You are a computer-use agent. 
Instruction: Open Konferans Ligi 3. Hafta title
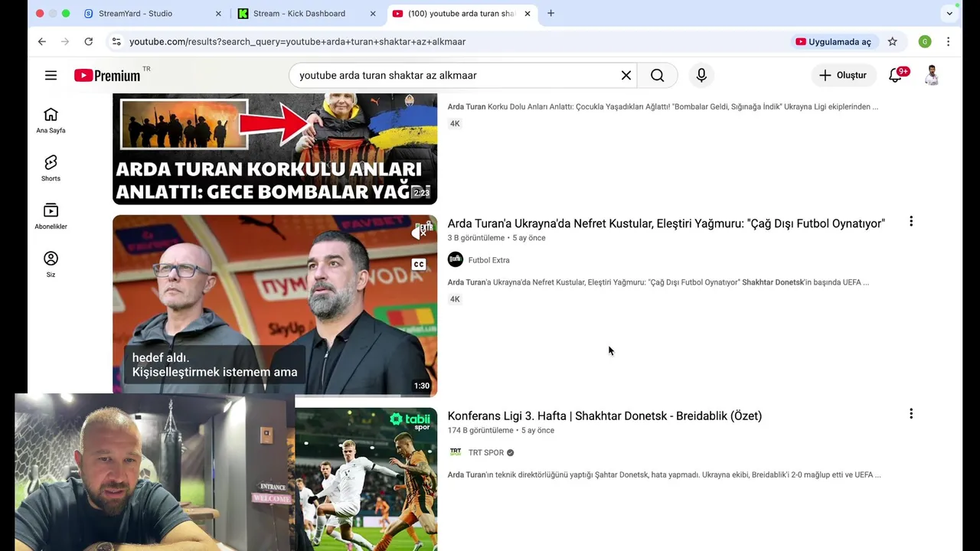[605, 416]
